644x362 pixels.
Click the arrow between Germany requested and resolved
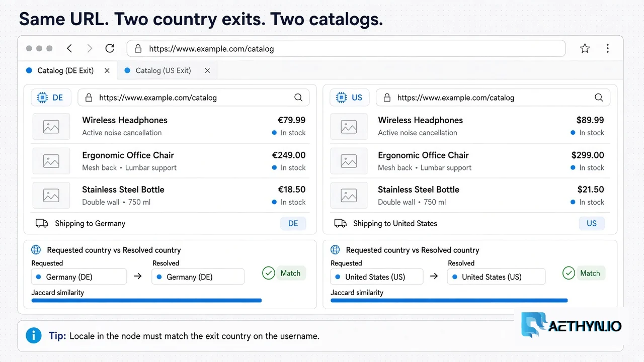pyautogui.click(x=137, y=277)
